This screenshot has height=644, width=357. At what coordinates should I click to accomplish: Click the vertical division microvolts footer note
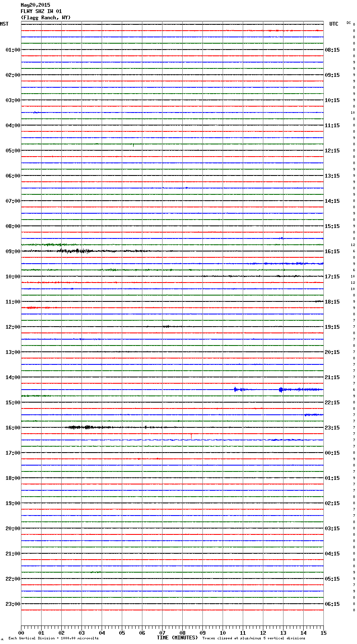[x=53, y=639]
